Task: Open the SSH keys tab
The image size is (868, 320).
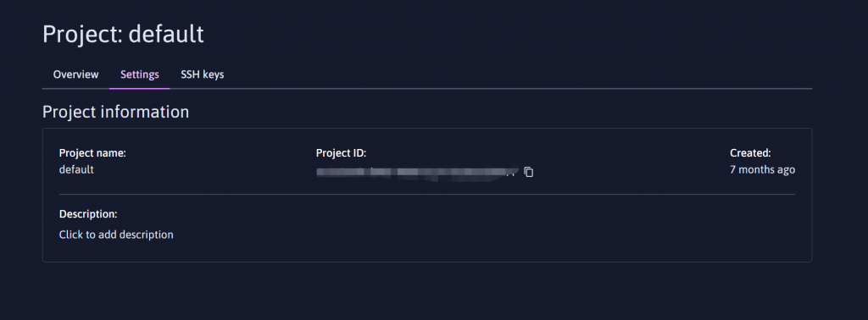Action: point(202,74)
